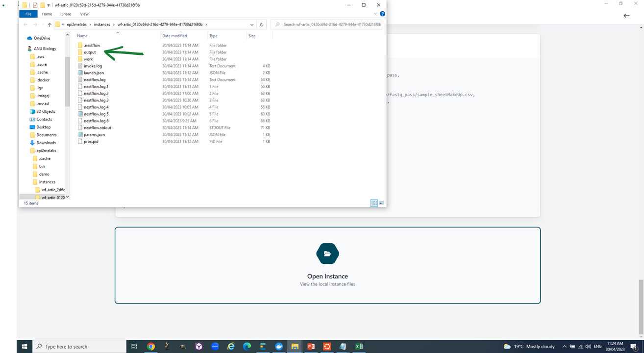Go up one folder level
This screenshot has height=353, width=644.
coord(50,25)
